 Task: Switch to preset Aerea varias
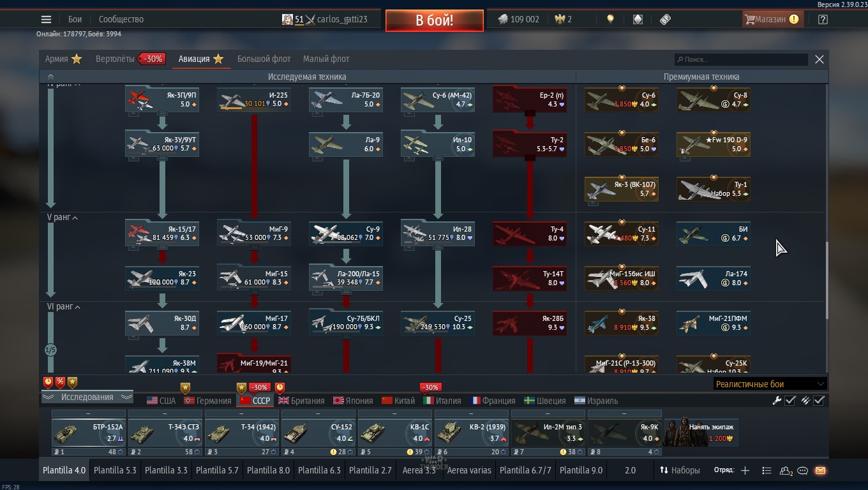point(469,470)
